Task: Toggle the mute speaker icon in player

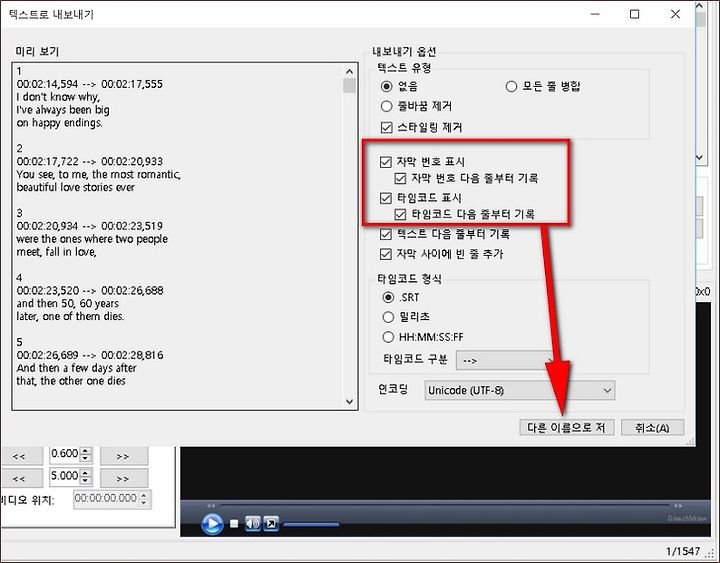Action: point(253,523)
